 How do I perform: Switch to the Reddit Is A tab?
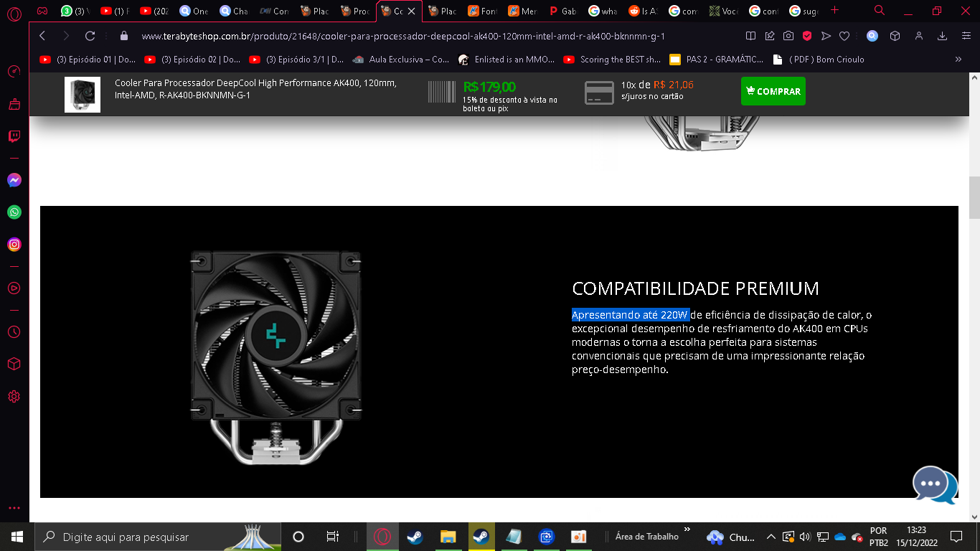[644, 11]
